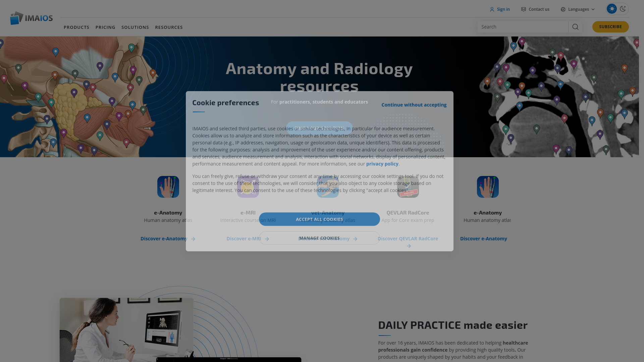The height and width of the screenshot is (362, 644).
Task: Click 'Anatomy and Radiology resources' headline
Action: click(x=319, y=77)
